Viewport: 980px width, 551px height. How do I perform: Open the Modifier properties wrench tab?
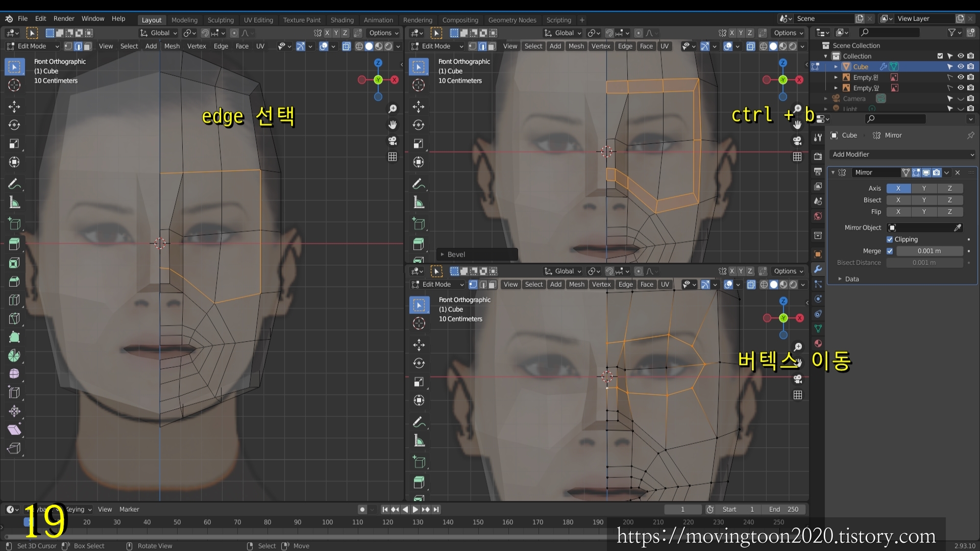[818, 269]
